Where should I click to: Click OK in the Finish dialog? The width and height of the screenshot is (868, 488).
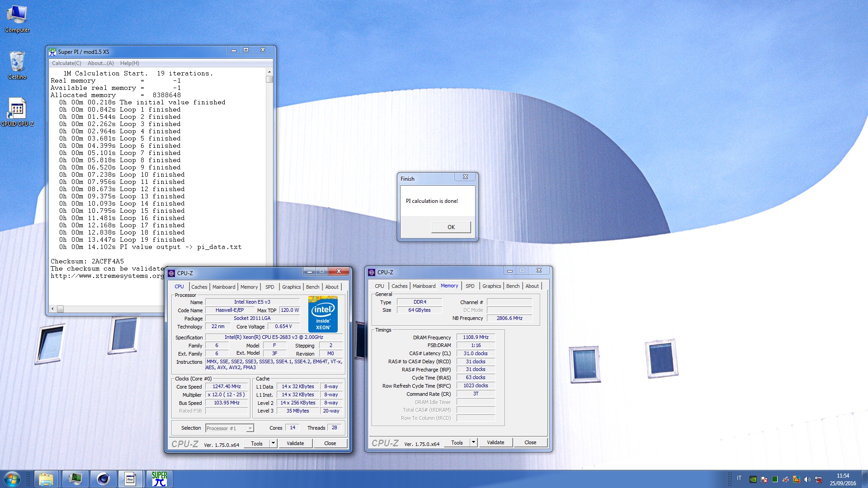click(x=451, y=227)
